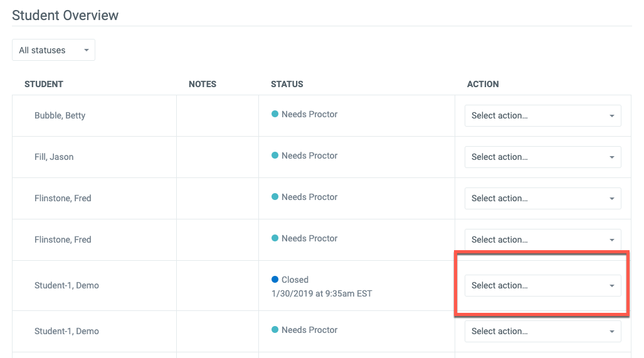Image resolution: width=644 pixels, height=358 pixels.
Task: Open Select action for Closed Student-1, Demo row
Action: pos(542,286)
